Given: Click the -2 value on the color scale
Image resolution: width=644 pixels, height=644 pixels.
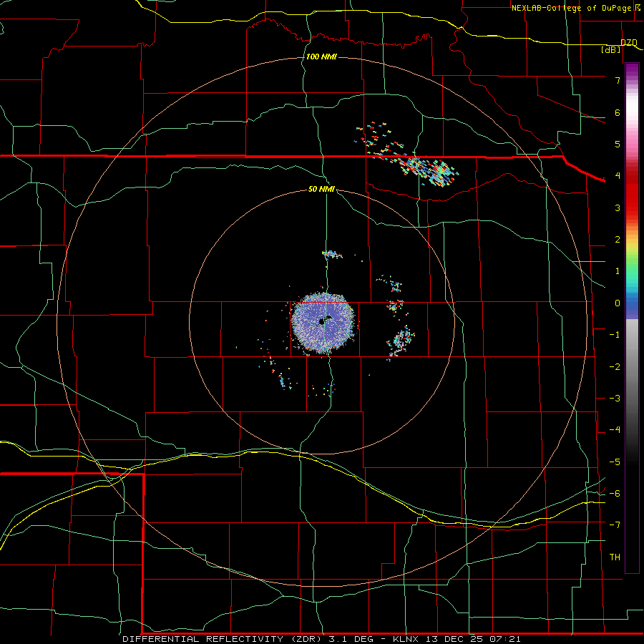Looking at the screenshot, I should point(615,367).
